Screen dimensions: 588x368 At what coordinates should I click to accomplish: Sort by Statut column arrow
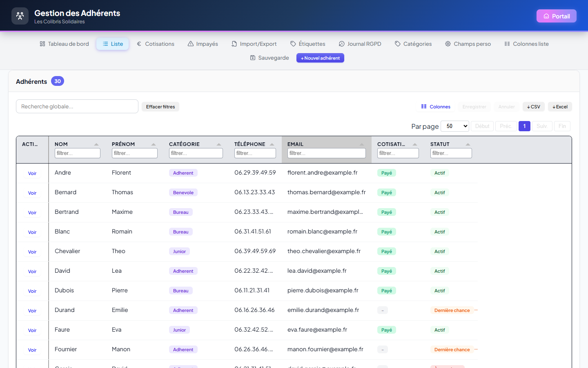tap(468, 144)
